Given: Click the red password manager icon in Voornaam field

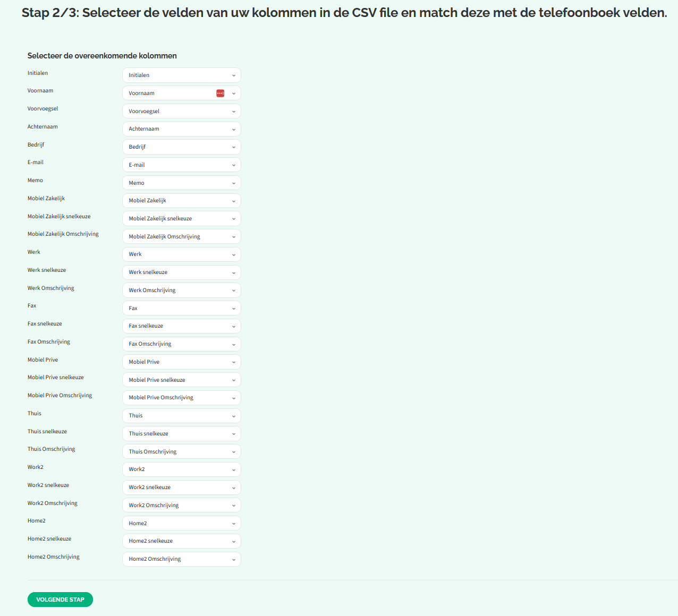Looking at the screenshot, I should point(220,93).
